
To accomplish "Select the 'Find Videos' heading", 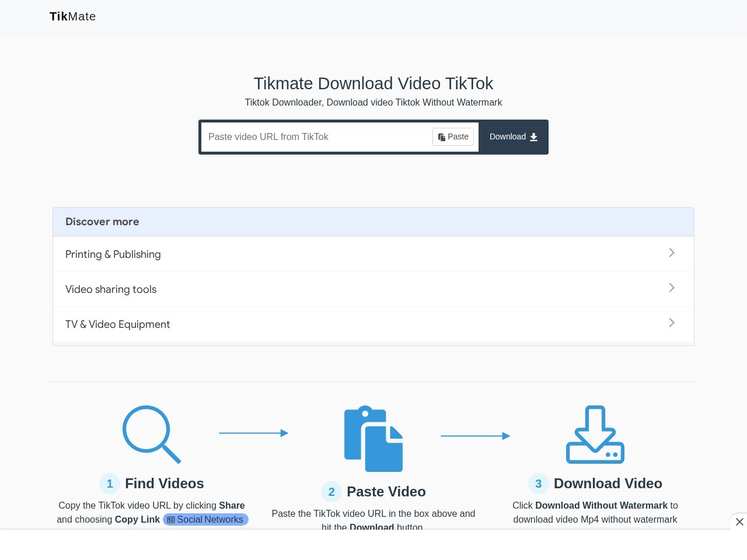I will click(x=165, y=484).
